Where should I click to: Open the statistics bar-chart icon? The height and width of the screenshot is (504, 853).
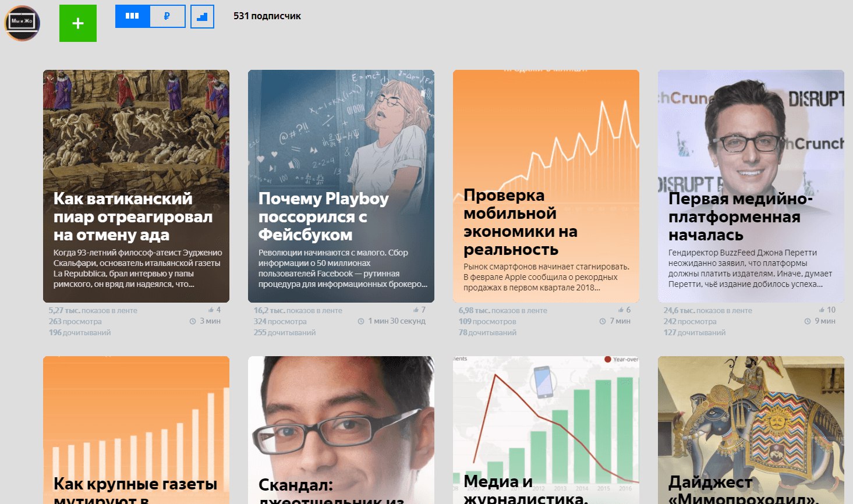click(202, 16)
